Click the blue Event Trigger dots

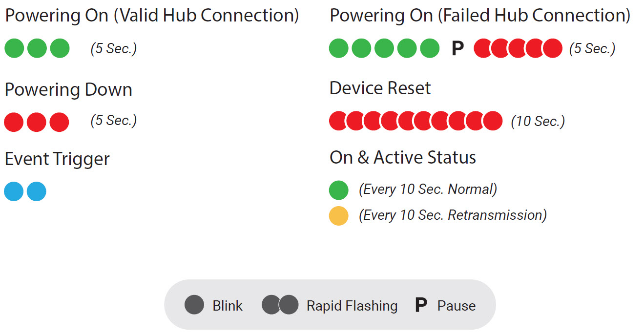click(25, 191)
